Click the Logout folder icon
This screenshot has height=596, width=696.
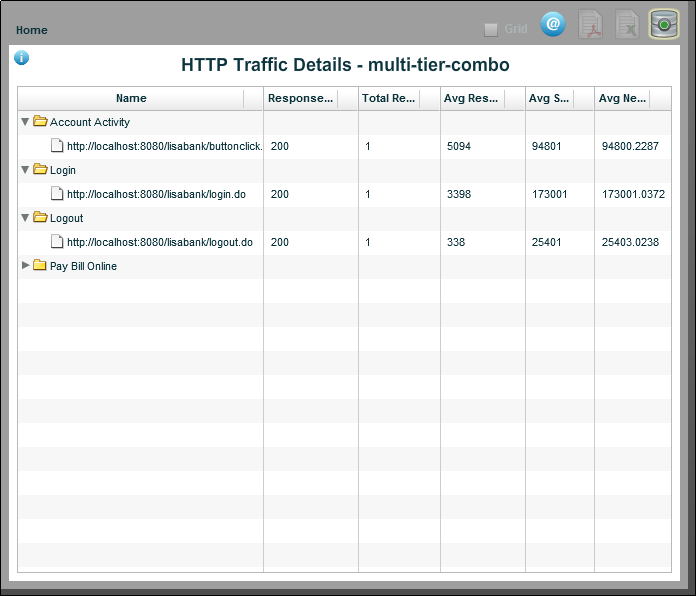[x=40, y=217]
